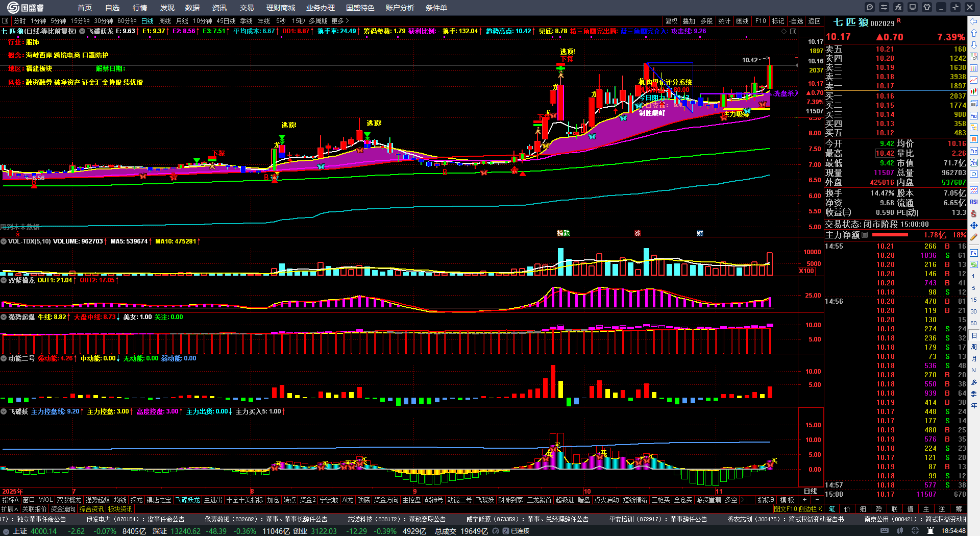Open the settings sliders icon in title bar
980x536 pixels.
coord(884,7)
